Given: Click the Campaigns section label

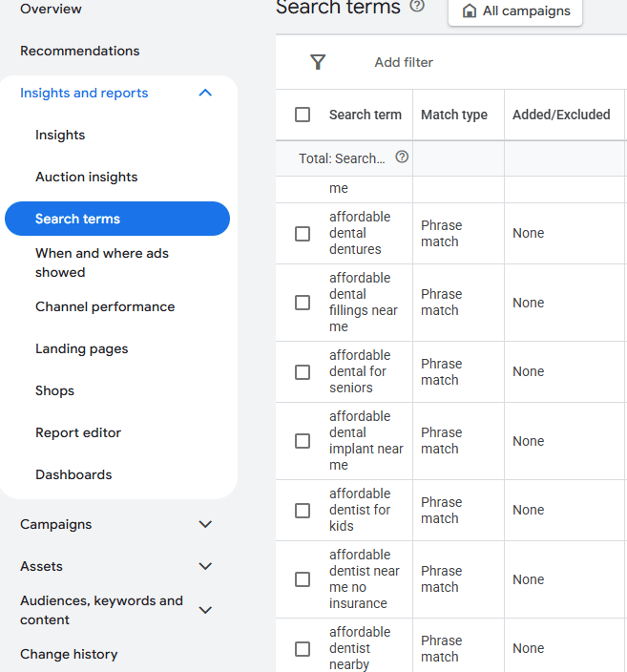Looking at the screenshot, I should 55,524.
